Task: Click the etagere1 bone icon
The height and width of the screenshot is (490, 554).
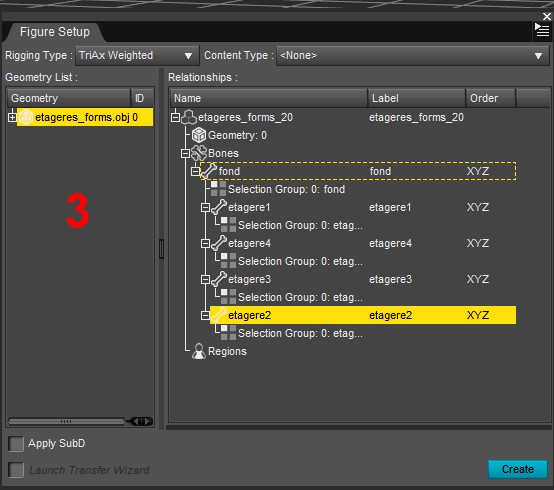Action: pyautogui.click(x=219, y=207)
